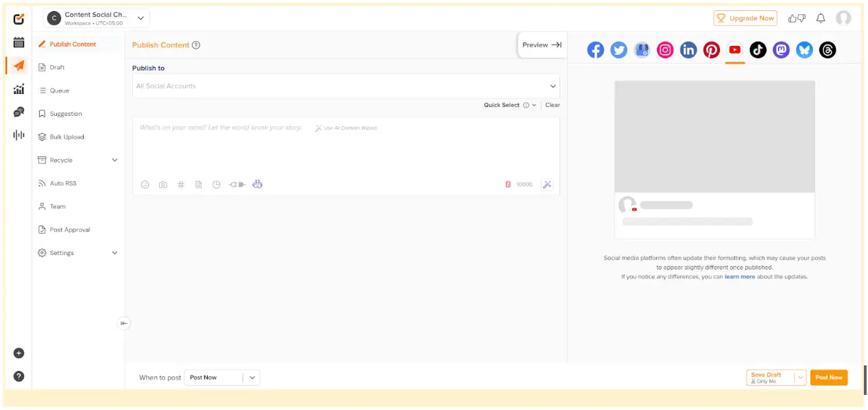The height and width of the screenshot is (410, 868).
Task: Collapse the sidebar with arrow toggle
Action: [x=123, y=323]
